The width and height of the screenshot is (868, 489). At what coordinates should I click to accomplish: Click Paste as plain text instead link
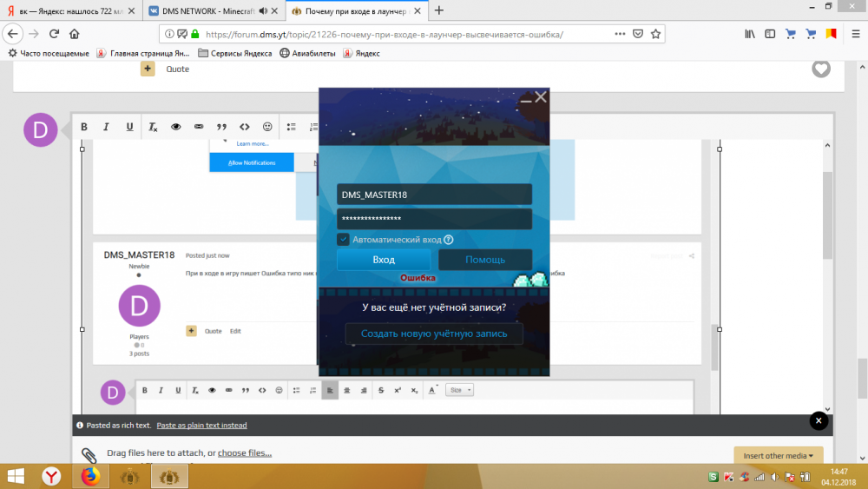(201, 426)
